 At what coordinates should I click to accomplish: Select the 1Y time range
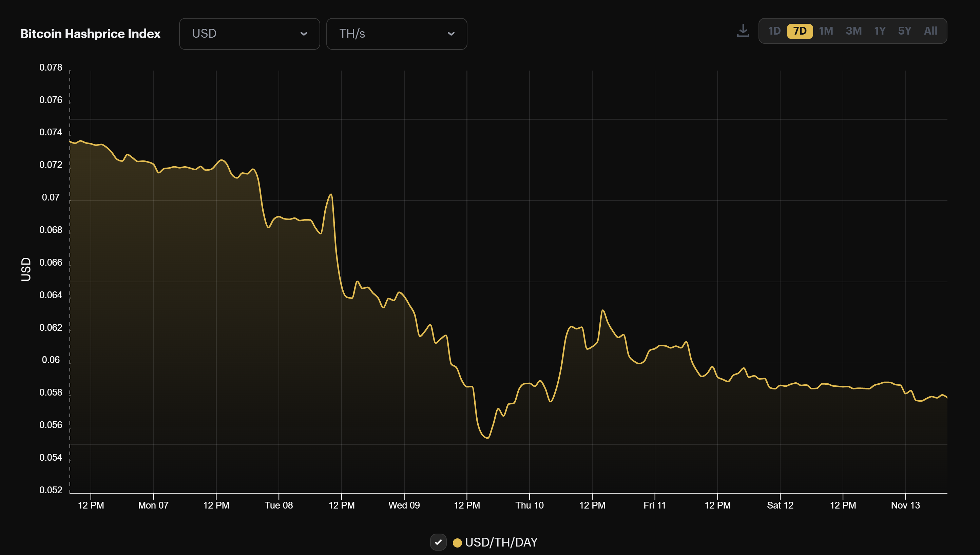(x=880, y=31)
